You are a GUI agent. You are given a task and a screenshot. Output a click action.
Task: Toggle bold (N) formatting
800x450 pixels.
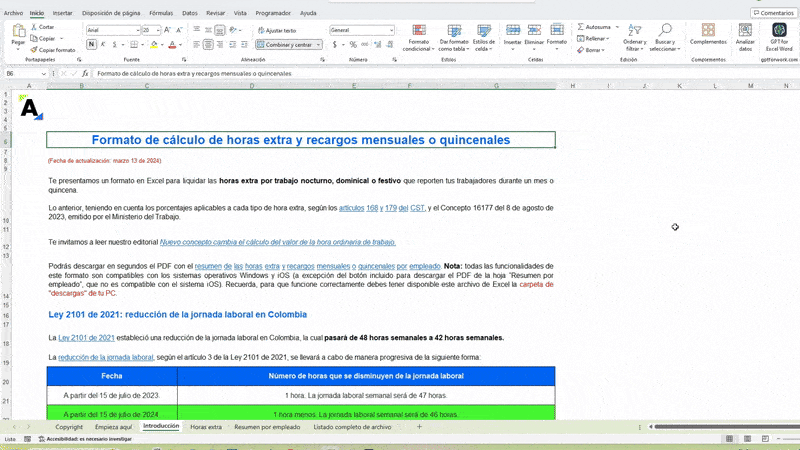tap(92, 45)
